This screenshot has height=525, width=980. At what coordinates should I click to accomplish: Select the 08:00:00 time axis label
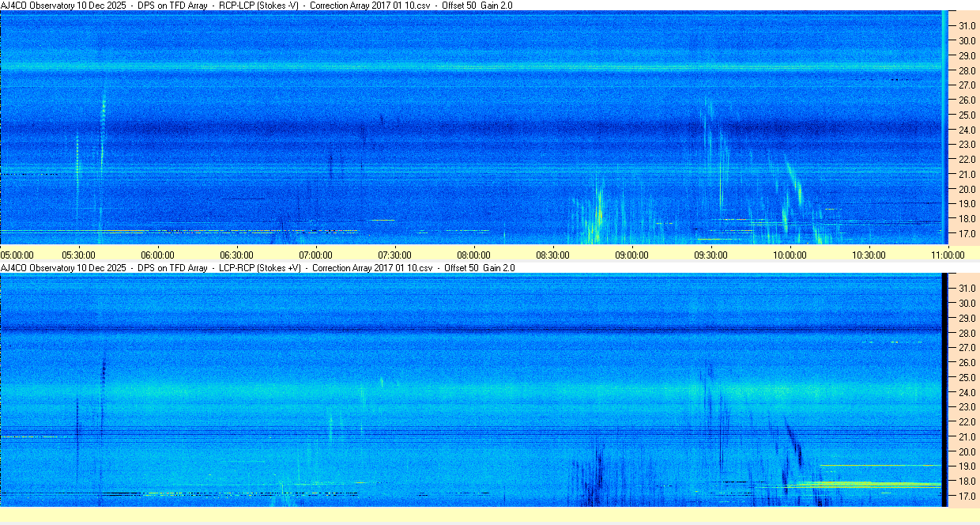click(x=474, y=255)
